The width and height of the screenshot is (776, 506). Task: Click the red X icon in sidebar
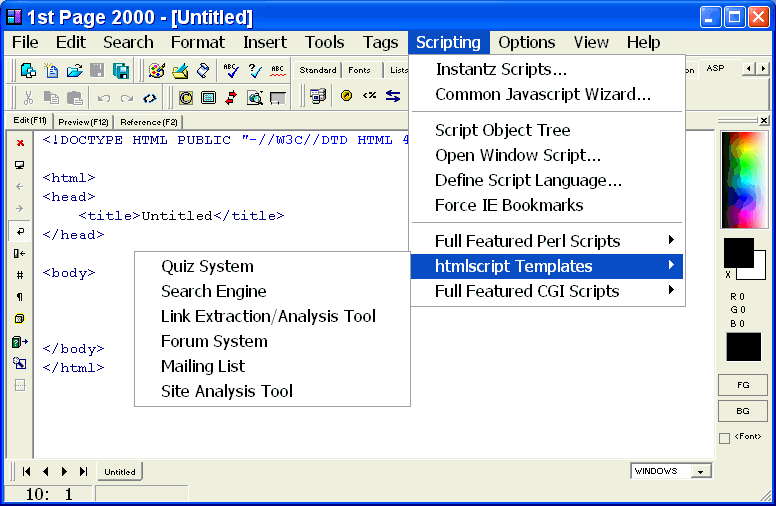[x=20, y=143]
